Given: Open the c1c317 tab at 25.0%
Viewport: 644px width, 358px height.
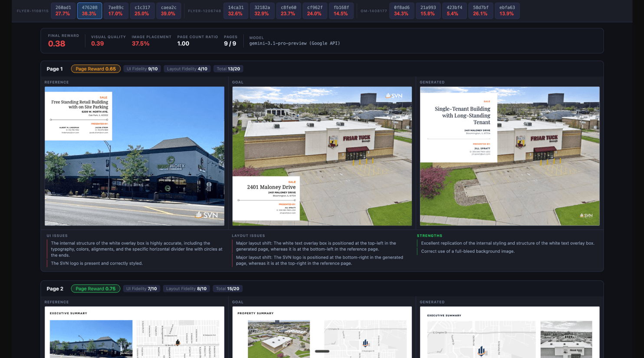Looking at the screenshot, I should point(142,10).
